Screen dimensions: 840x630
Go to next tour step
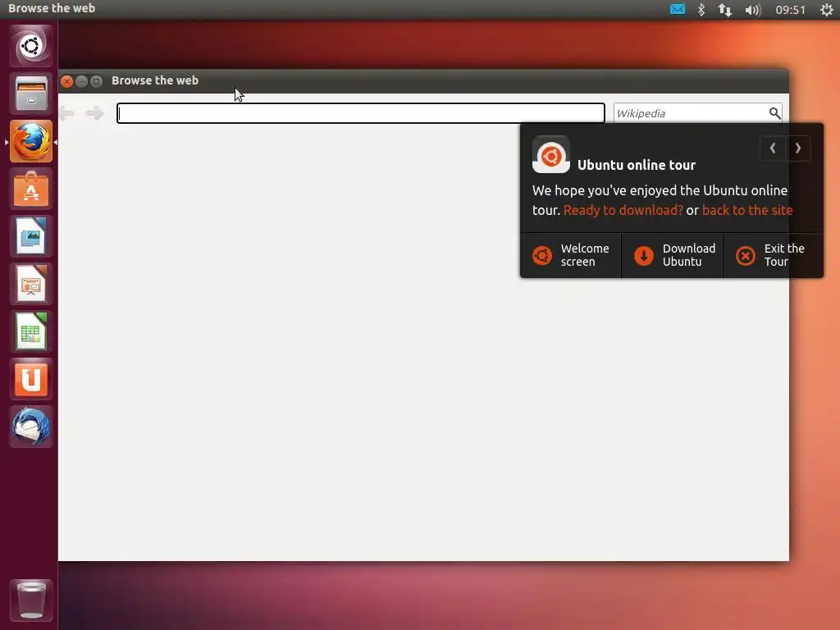(798, 148)
